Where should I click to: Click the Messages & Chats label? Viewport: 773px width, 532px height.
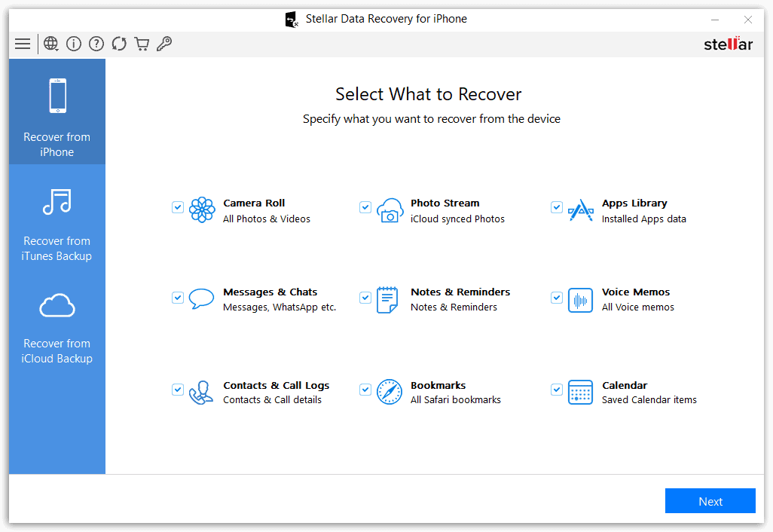pos(270,292)
